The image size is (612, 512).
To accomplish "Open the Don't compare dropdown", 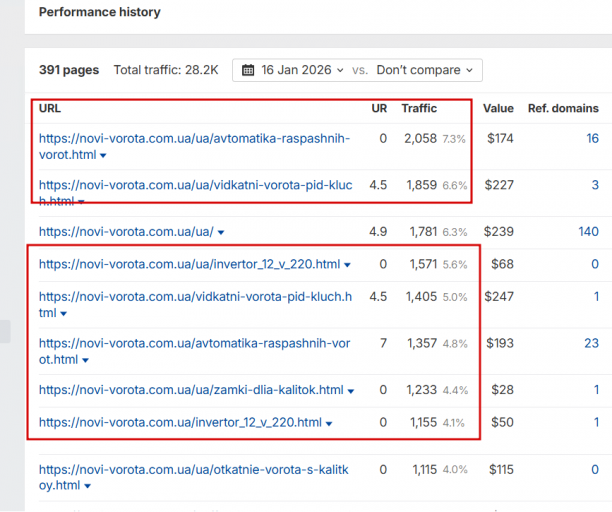I will pos(425,70).
